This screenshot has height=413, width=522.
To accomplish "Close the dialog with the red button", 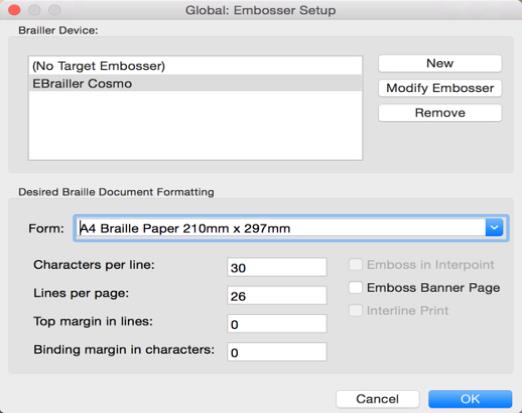I will [14, 10].
